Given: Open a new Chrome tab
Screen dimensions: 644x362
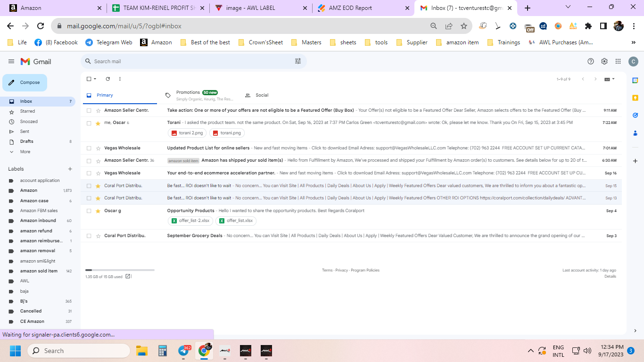Looking at the screenshot, I should [x=527, y=8].
